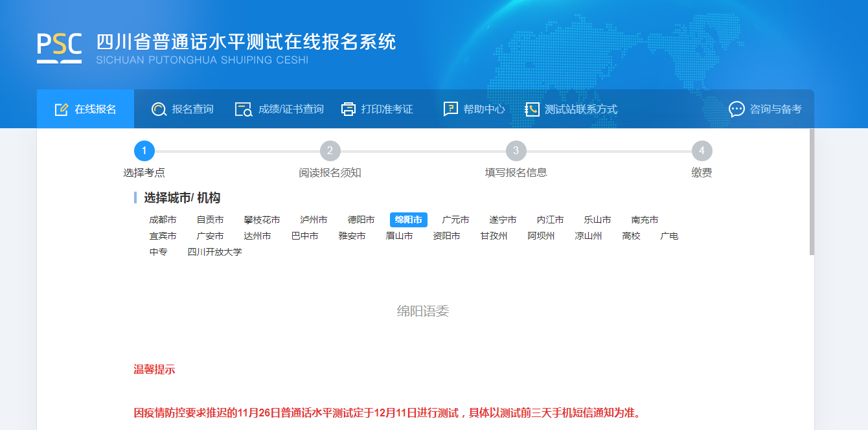The image size is (868, 430).
Task: Open the 报名查询 tab
Action: [x=192, y=109]
